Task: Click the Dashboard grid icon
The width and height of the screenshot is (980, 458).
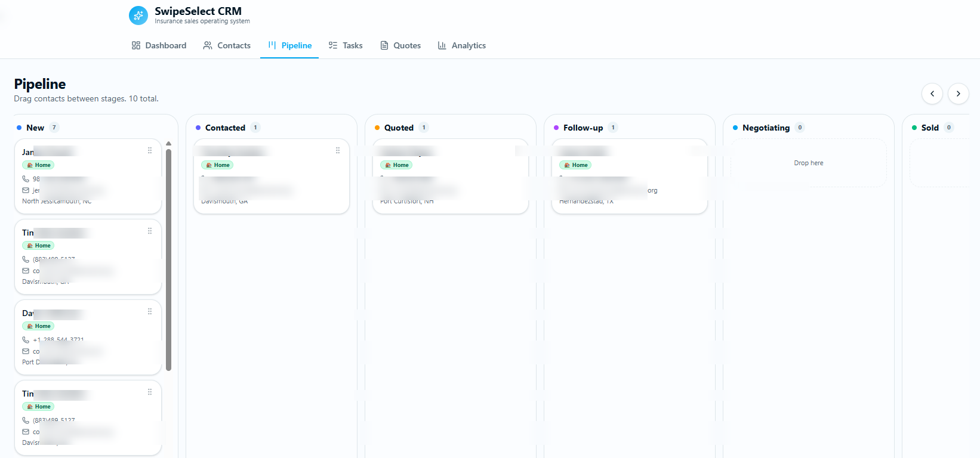Action: (136, 45)
